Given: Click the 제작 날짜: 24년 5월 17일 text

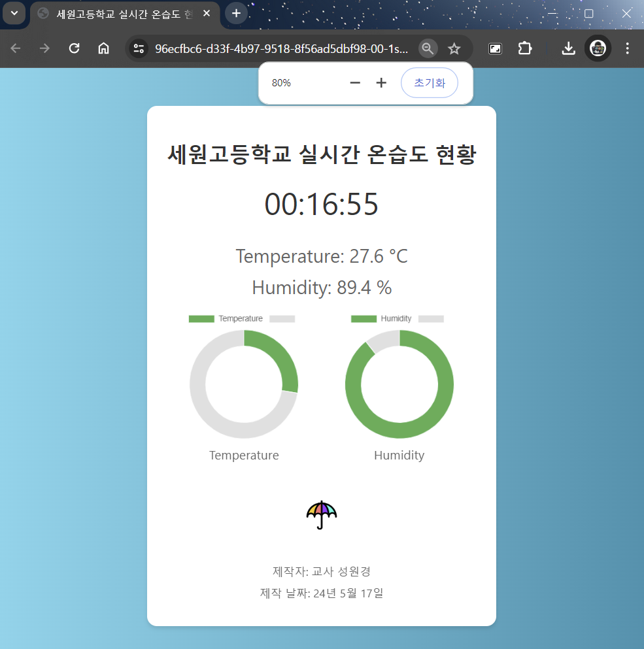Looking at the screenshot, I should pos(322,593).
